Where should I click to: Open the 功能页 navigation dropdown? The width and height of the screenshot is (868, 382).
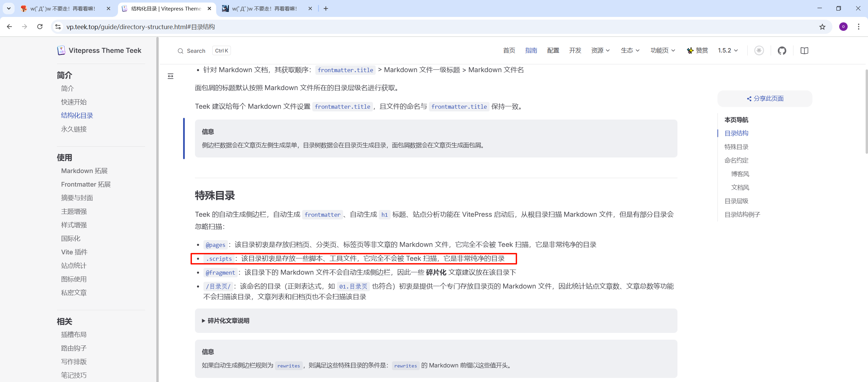pos(663,50)
